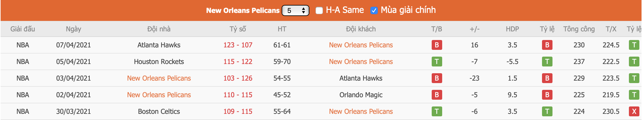Screen dimensions: 644x120
Task: Click the green T handicap badge for 30/03/2021
Action: point(547,112)
